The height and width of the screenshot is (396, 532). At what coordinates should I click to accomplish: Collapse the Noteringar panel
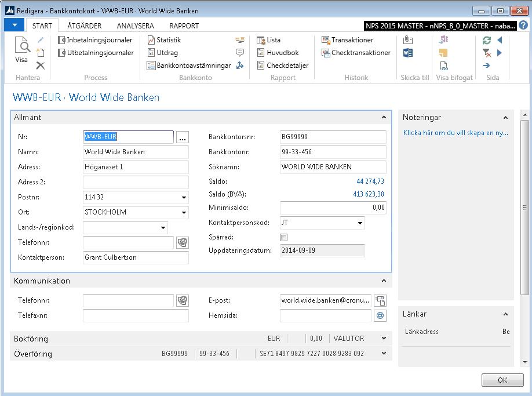(x=505, y=118)
